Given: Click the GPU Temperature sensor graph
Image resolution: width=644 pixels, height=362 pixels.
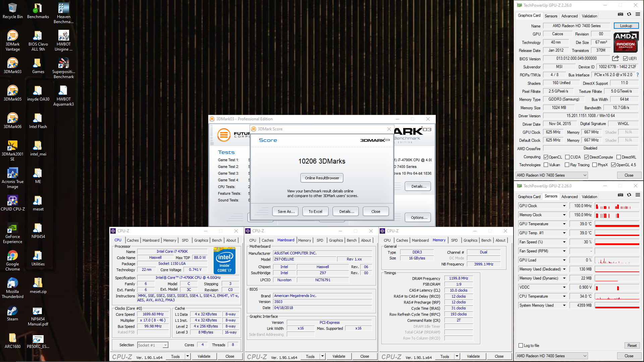Looking at the screenshot, I should (617, 224).
